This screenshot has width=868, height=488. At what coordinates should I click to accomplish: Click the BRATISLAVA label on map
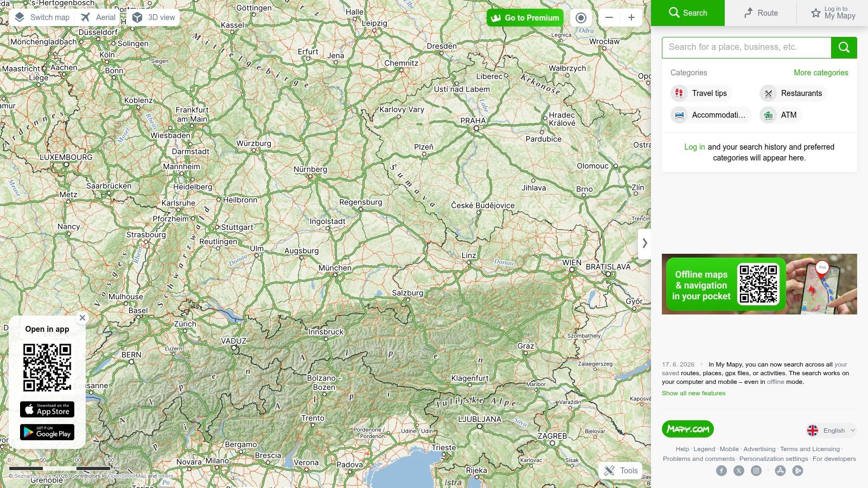pos(608,267)
